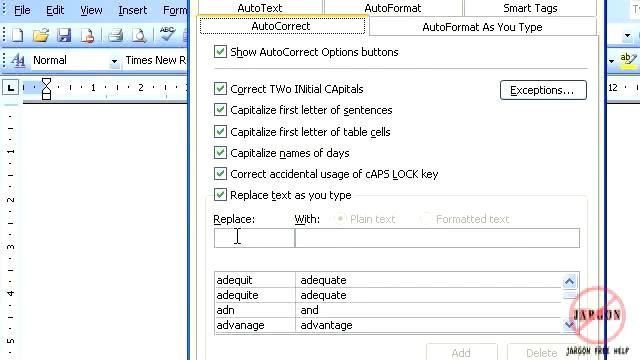The image size is (640, 360).
Task: Click the Delete button
Action: pos(541,352)
